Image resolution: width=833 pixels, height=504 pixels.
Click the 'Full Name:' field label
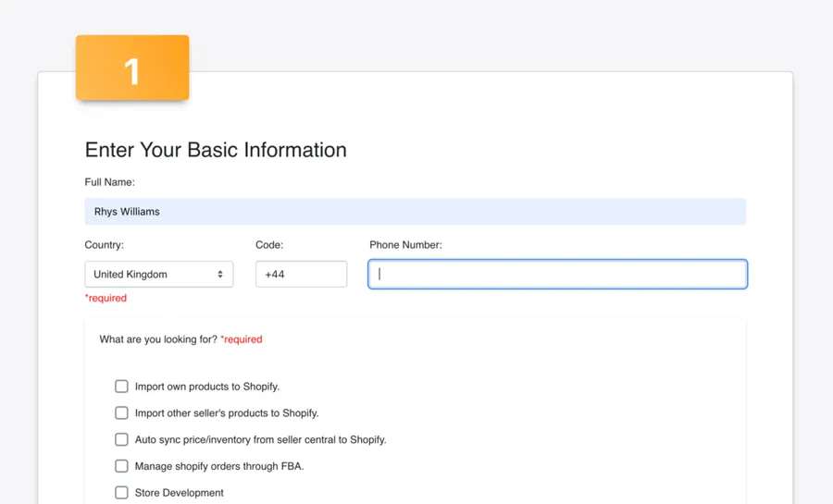(x=109, y=182)
